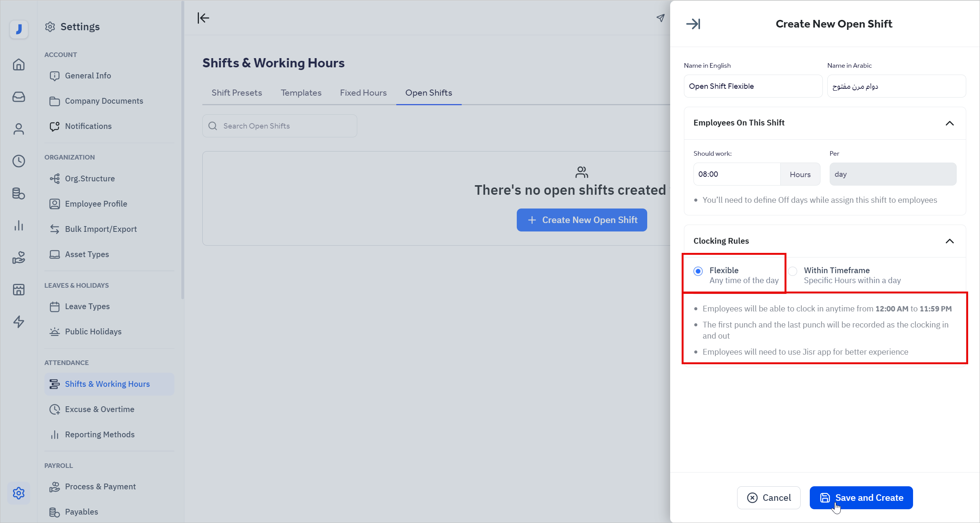This screenshot has height=523, width=980.
Task: Click Create New Open Shift button
Action: click(x=581, y=220)
